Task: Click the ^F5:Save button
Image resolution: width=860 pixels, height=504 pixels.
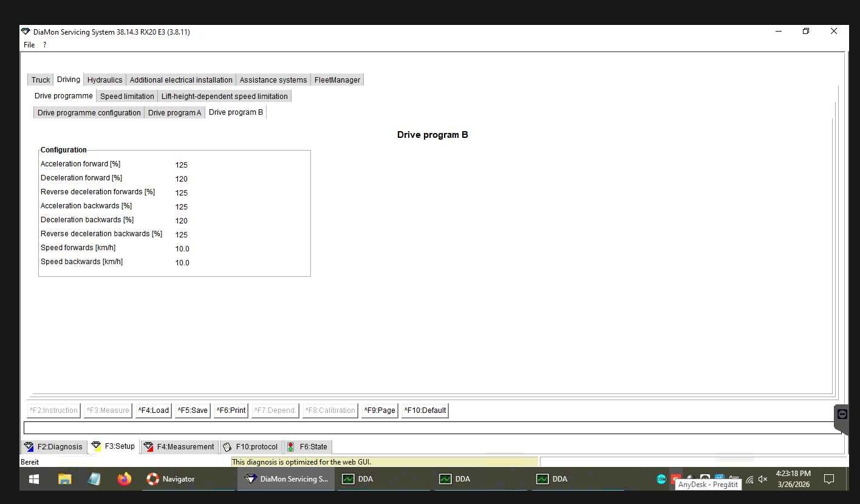Action: [x=193, y=410]
